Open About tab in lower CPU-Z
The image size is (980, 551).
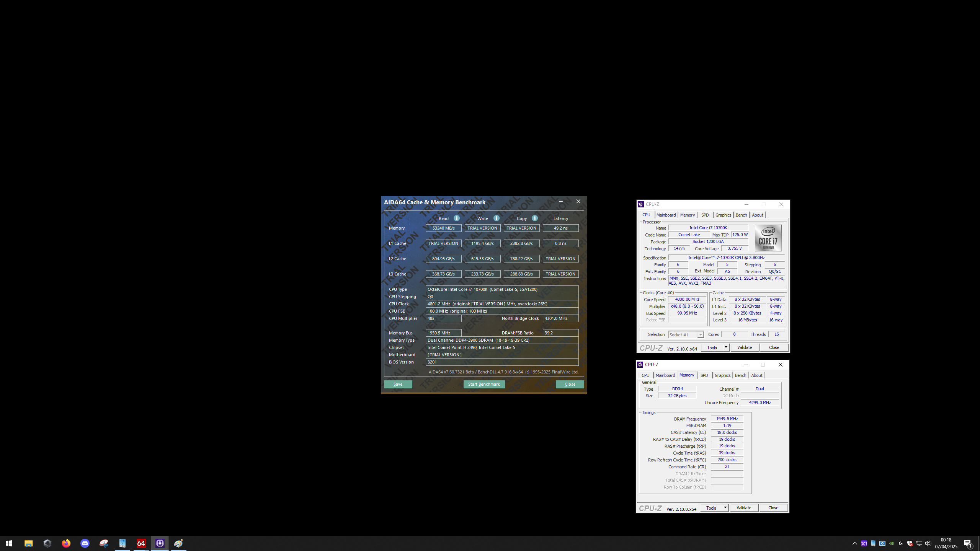[x=757, y=375]
